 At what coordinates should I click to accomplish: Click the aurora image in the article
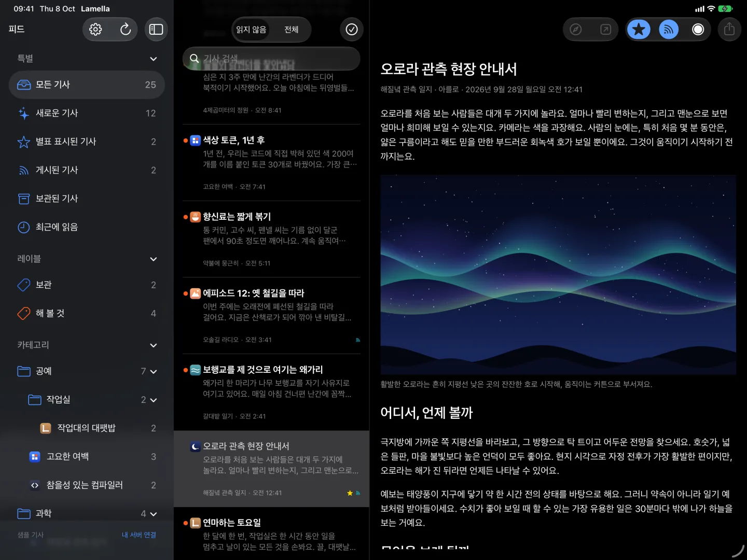(558, 275)
